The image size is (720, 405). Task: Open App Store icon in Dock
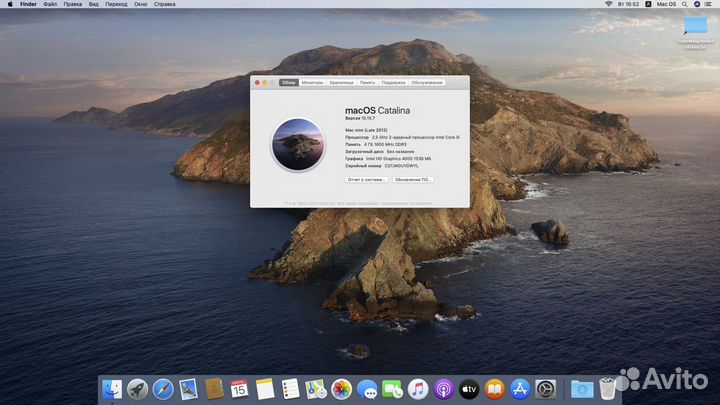tap(520, 389)
